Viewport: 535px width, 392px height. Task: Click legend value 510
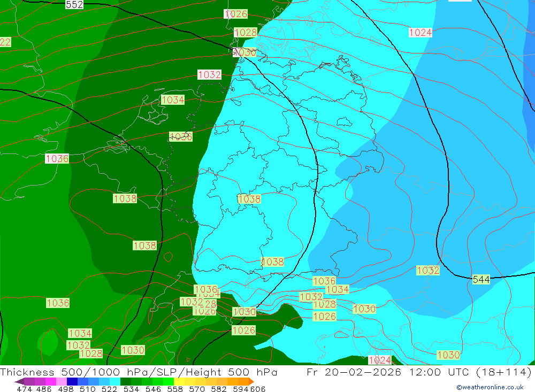pyautogui.click(x=87, y=389)
